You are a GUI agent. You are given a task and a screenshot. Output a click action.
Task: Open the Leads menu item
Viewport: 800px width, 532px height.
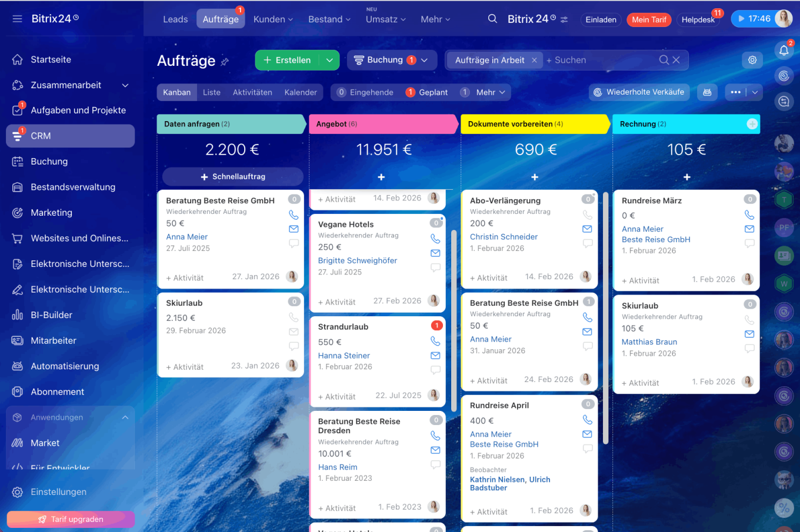175,19
